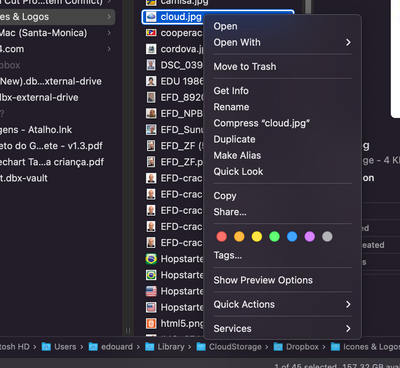The width and height of the screenshot is (400, 368).
Task: Apply the red tag color
Action: tap(222, 237)
